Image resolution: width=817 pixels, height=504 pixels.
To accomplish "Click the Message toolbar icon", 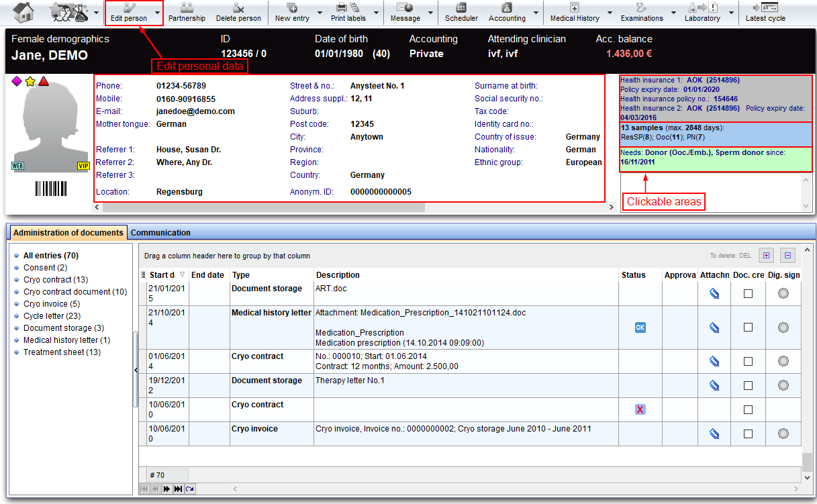I will tap(405, 13).
